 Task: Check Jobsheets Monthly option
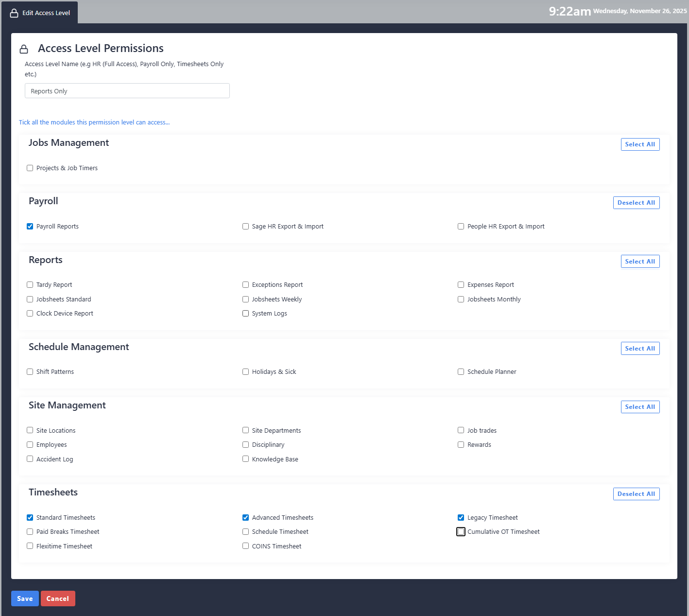pyautogui.click(x=461, y=299)
